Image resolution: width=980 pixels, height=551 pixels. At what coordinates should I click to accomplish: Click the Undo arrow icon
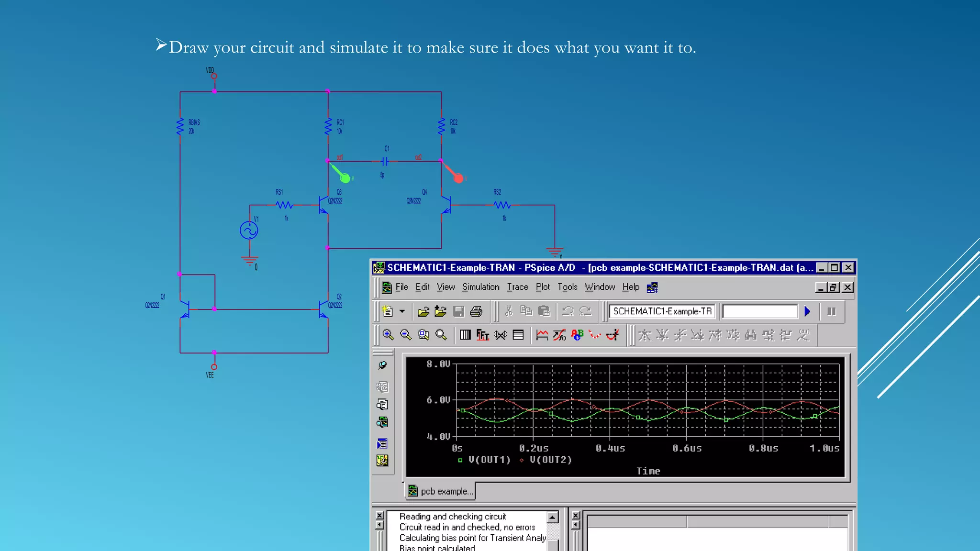coord(568,311)
